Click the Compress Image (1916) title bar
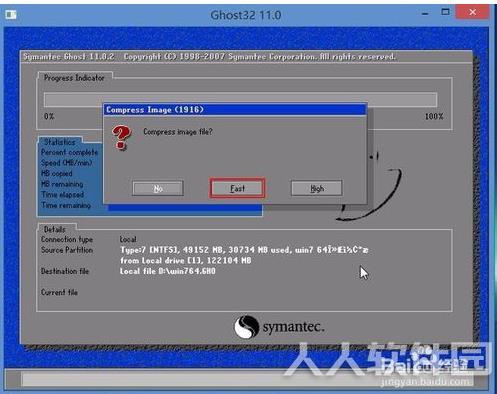The height and width of the screenshot is (394, 497). click(x=235, y=110)
